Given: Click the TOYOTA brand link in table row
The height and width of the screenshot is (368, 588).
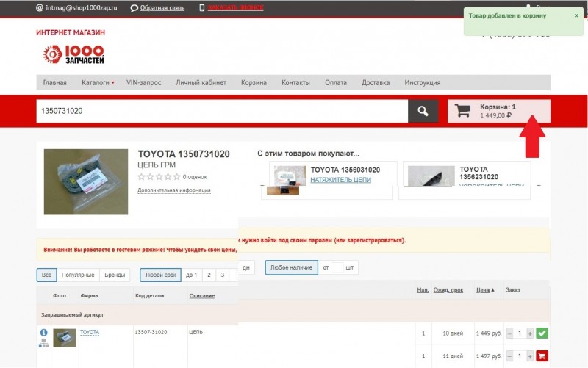Looking at the screenshot, I should click(x=90, y=332).
